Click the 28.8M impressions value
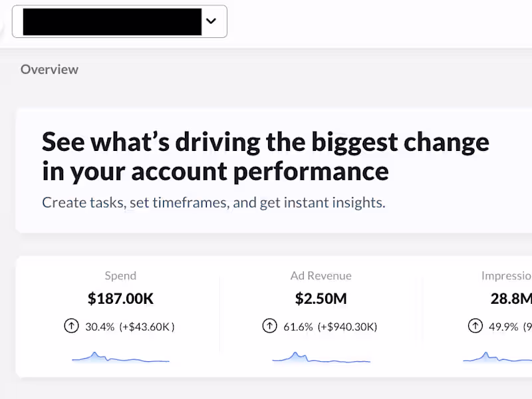This screenshot has width=532, height=399. point(511,299)
